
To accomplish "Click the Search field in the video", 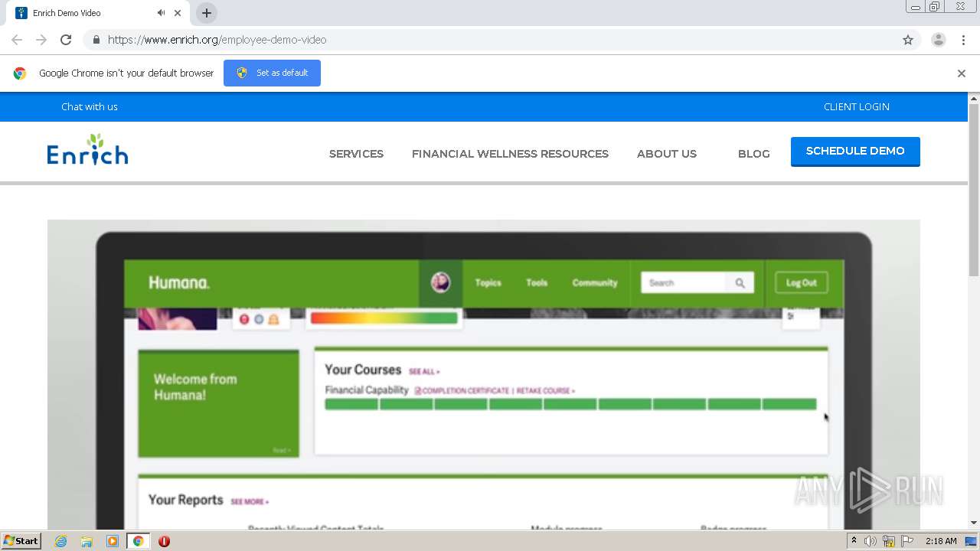I will tap(684, 283).
